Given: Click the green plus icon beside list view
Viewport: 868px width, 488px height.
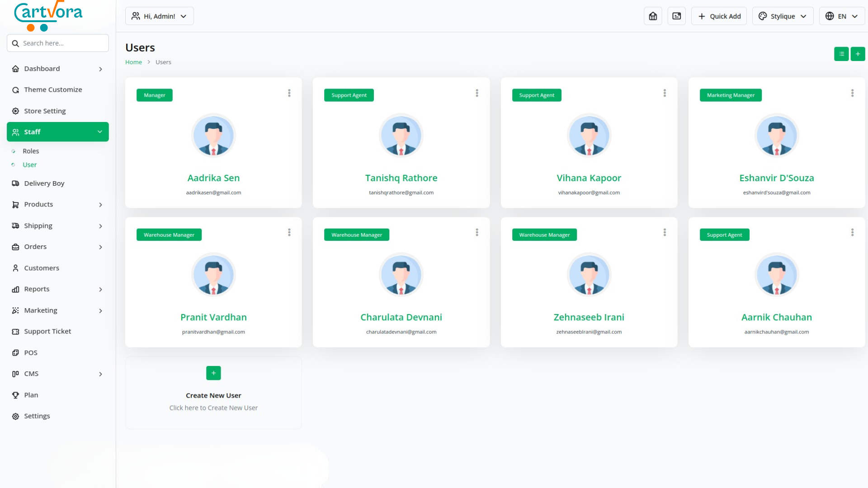Looking at the screenshot, I should pyautogui.click(x=858, y=54).
